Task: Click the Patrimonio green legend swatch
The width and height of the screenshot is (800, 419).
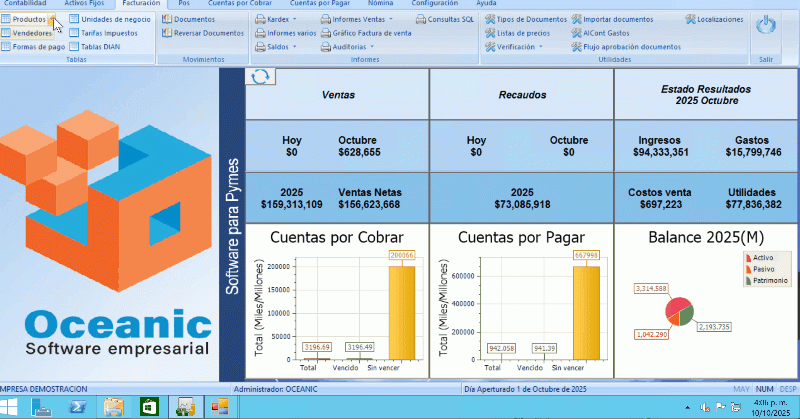Action: point(748,281)
